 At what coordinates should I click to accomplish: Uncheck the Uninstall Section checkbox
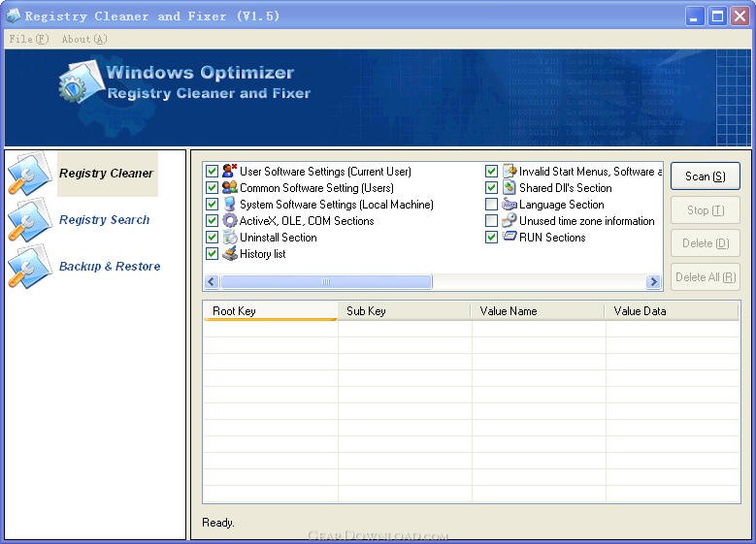coord(212,238)
